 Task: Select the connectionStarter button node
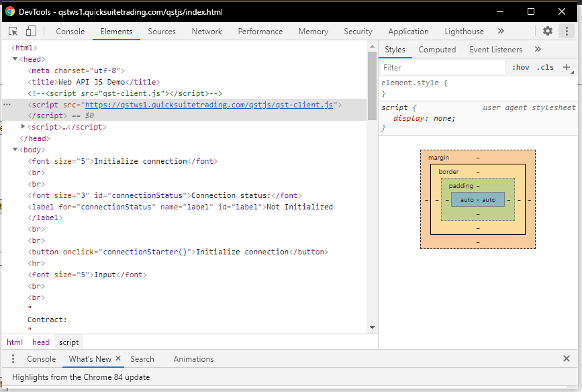coord(178,252)
